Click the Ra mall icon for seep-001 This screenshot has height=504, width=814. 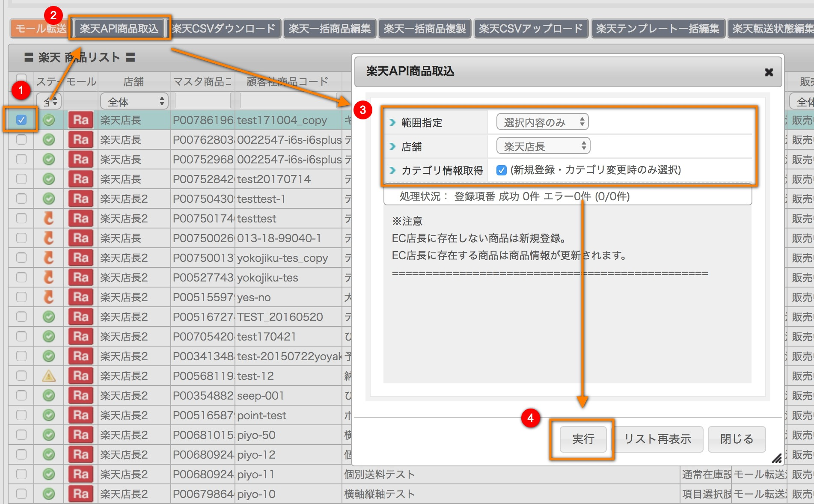click(80, 396)
